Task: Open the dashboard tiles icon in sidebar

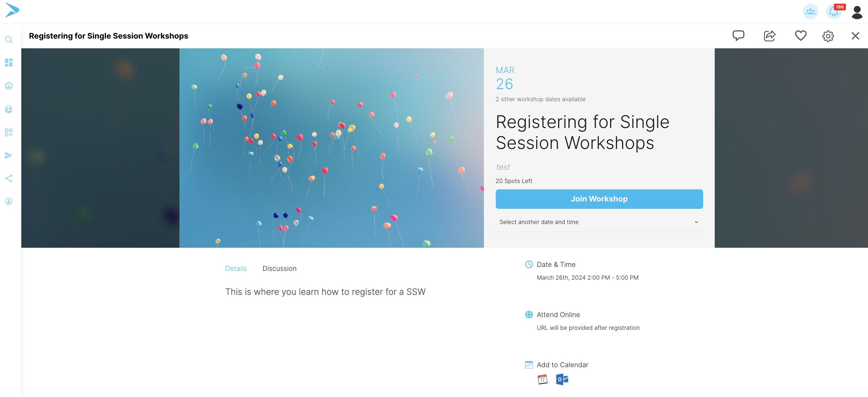Action: (x=9, y=63)
